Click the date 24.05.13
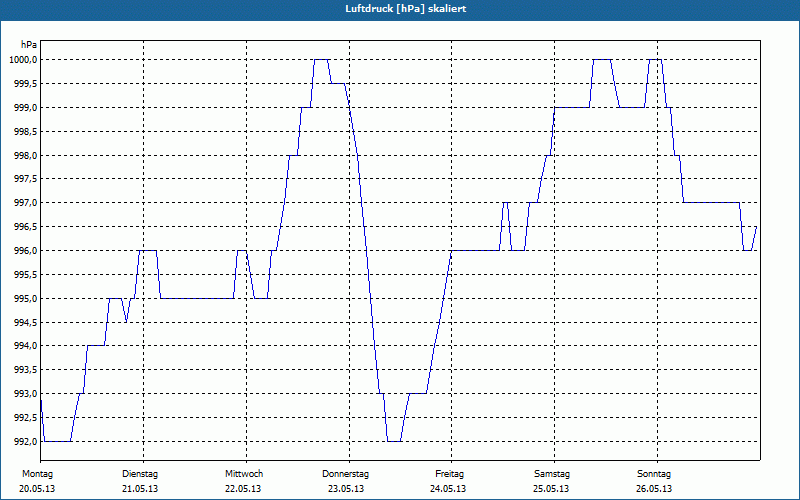This screenshot has width=800, height=500. pyautogui.click(x=448, y=489)
